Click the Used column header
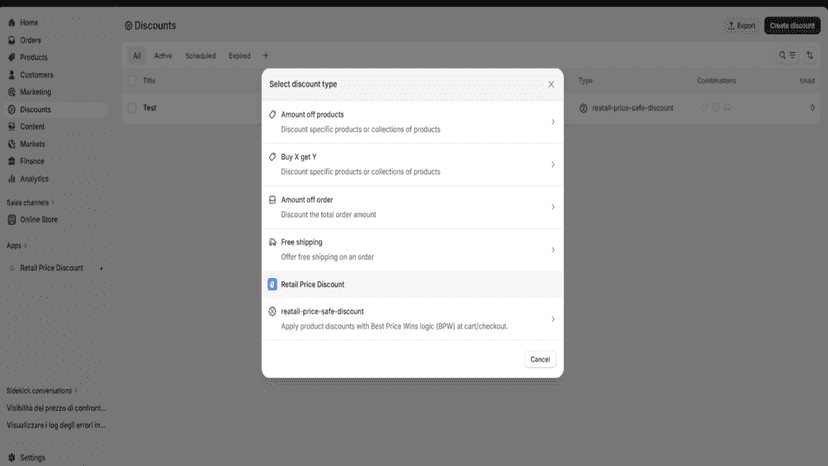The width and height of the screenshot is (828, 466). coord(807,81)
